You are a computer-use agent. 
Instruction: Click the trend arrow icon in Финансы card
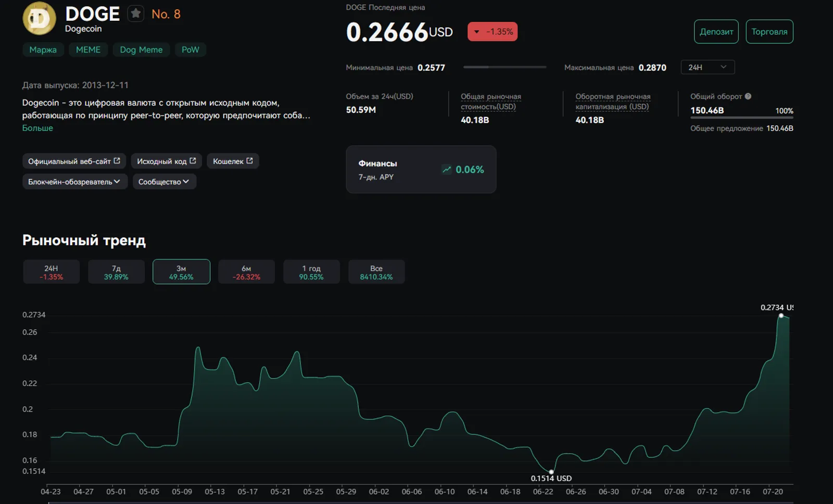point(447,169)
